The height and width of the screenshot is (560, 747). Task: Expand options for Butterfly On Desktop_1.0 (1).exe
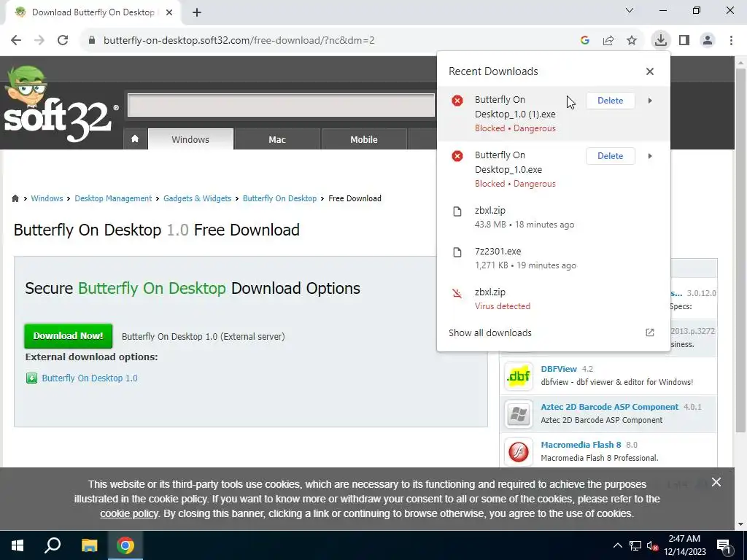[650, 101]
